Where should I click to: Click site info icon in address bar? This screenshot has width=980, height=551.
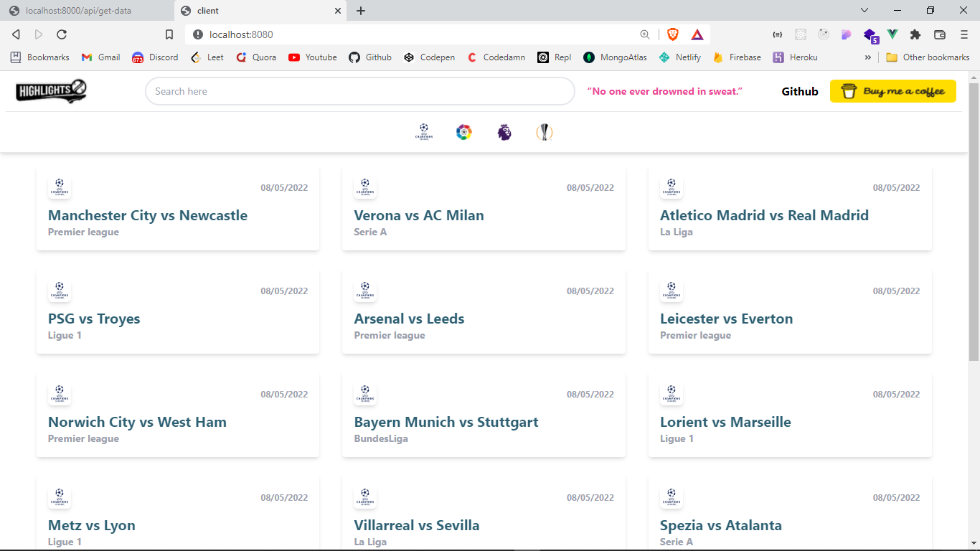[x=198, y=34]
